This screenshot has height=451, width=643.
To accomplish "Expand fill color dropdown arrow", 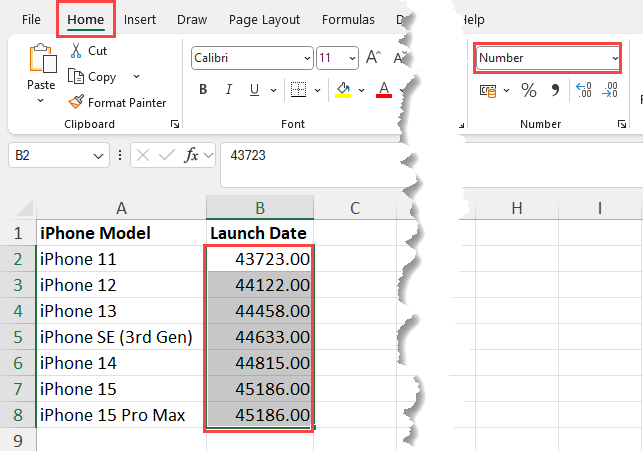I will (361, 90).
